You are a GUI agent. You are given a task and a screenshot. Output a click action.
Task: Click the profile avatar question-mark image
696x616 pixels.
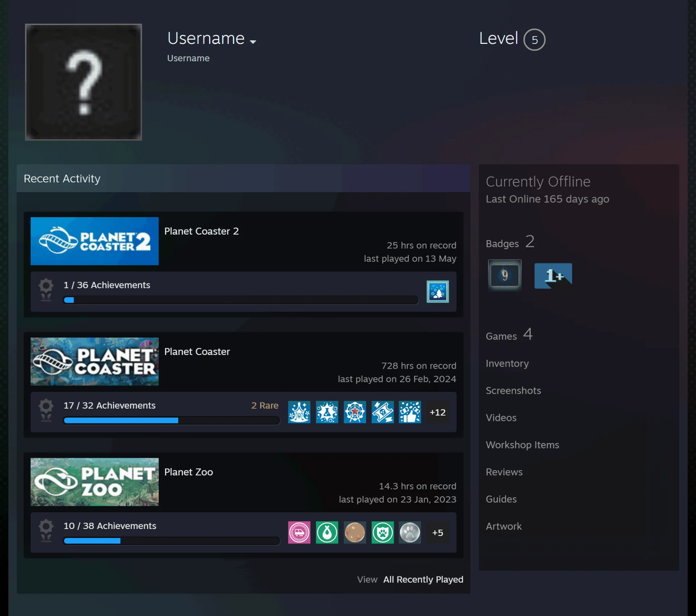click(83, 82)
